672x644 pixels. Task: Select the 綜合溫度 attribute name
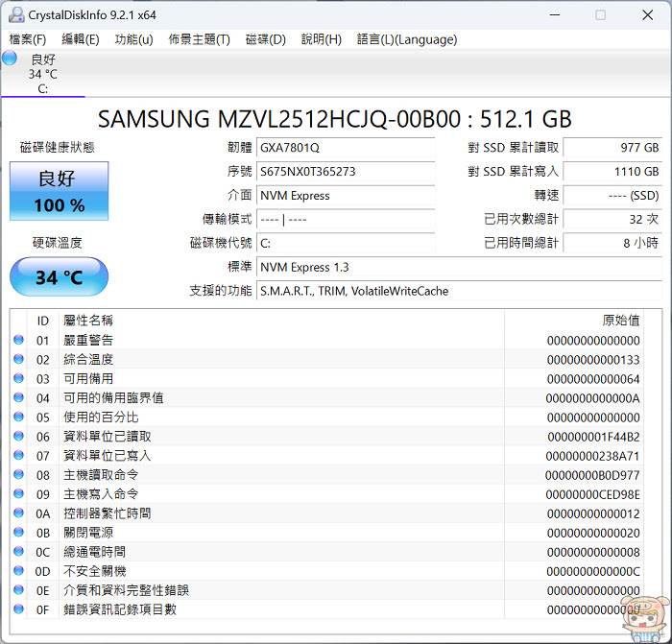coord(88,360)
